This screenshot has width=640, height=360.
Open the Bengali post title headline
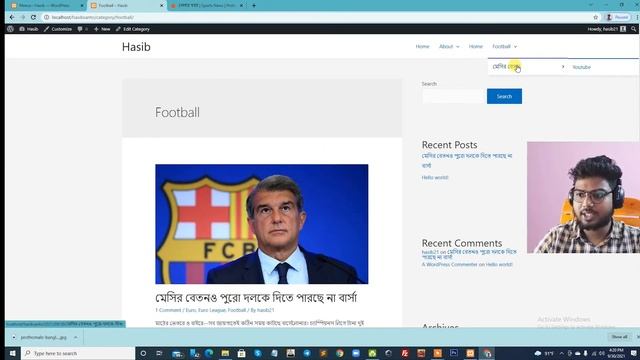[x=256, y=298]
